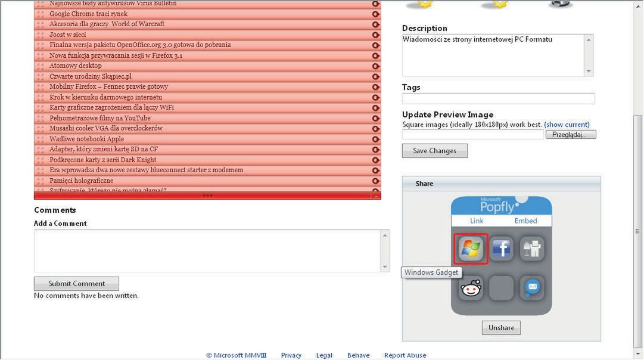The height and width of the screenshot is (360, 644).
Task: Click arrow icon for Musashi cooler VGA row
Action: point(375,129)
